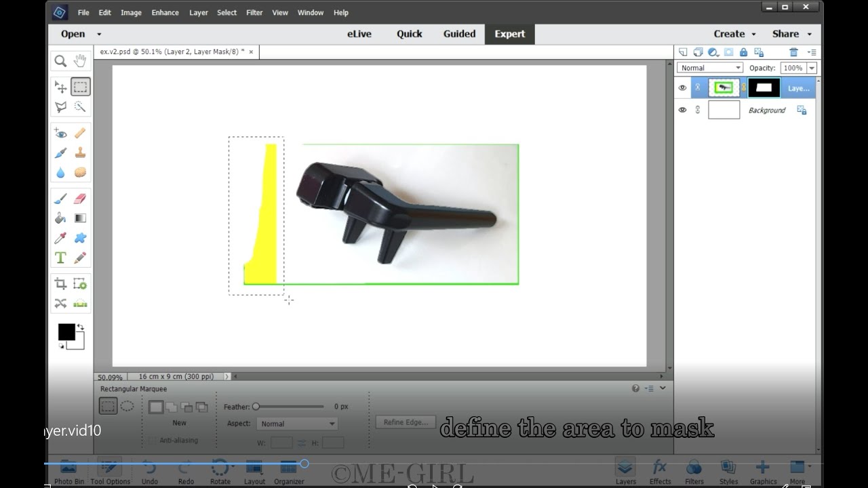Select the Brush tool
Viewport: 868px width, 488px height.
(60, 199)
